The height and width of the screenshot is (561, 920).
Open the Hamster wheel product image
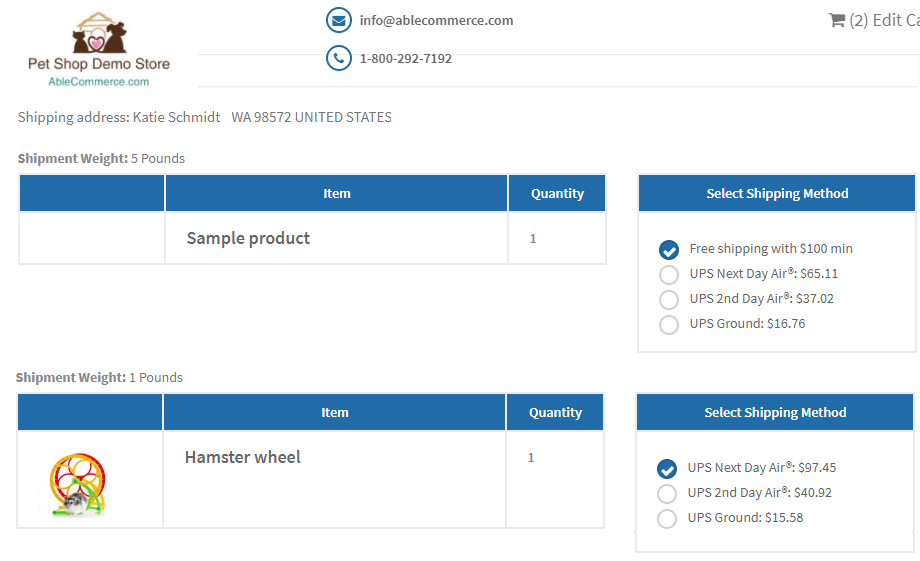click(x=77, y=484)
